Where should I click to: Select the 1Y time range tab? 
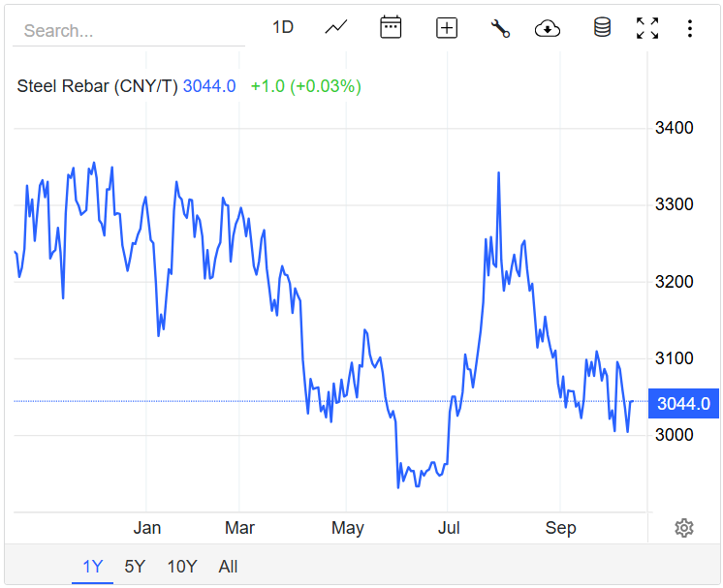[92, 567]
